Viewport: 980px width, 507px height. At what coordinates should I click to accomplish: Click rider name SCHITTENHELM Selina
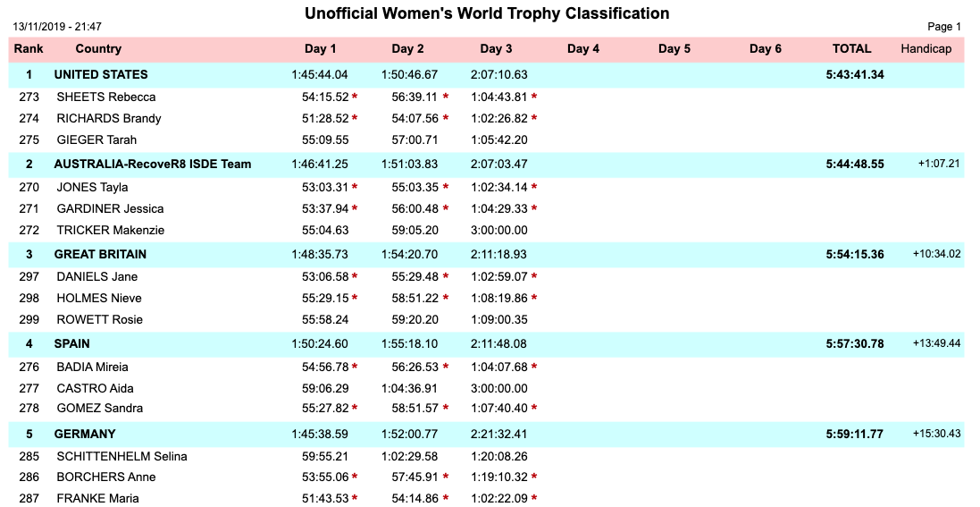click(x=121, y=457)
